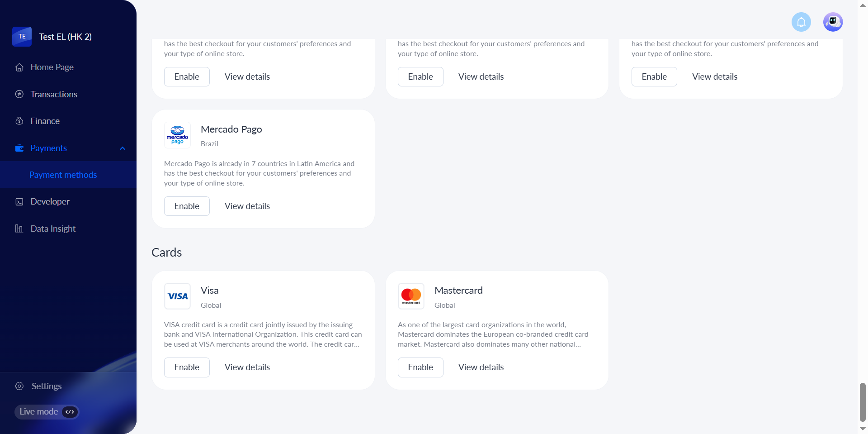This screenshot has height=434, width=868.
Task: Click the vertical scrollbar thumb
Action: (863, 402)
